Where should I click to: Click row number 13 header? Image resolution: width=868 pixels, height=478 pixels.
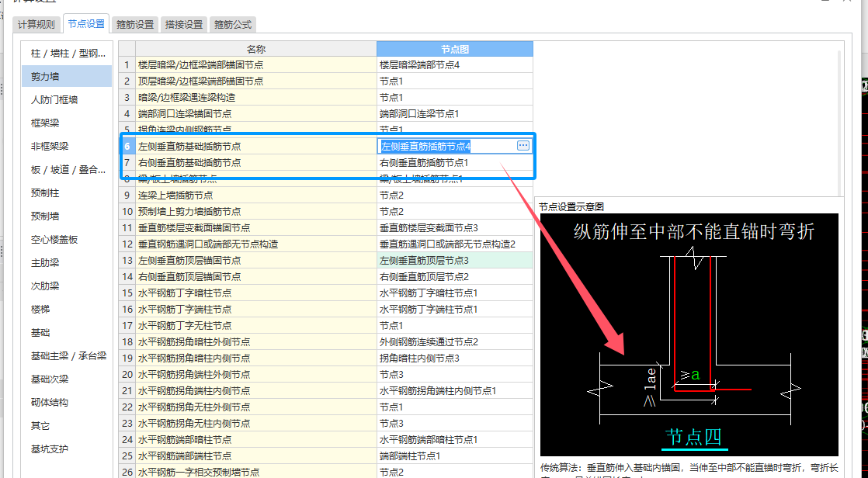pyautogui.click(x=127, y=260)
